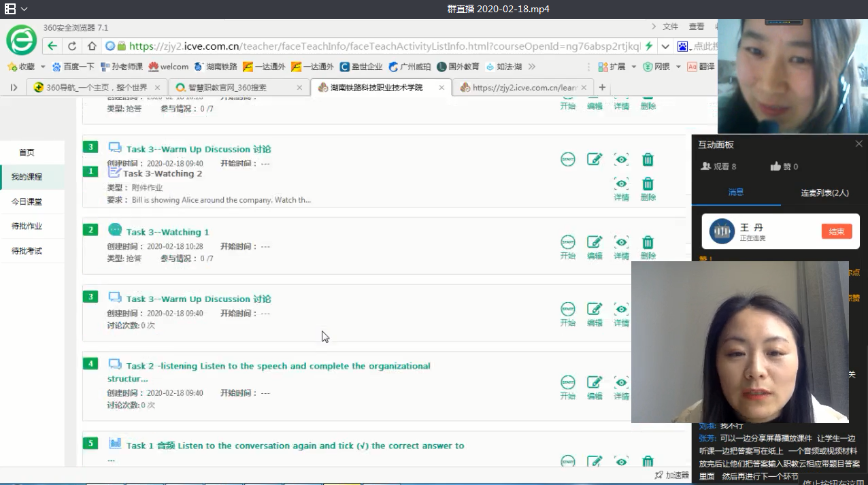The image size is (868, 485).
Task: Click 王丹's avatar in the 连麦 card
Action: tap(722, 231)
